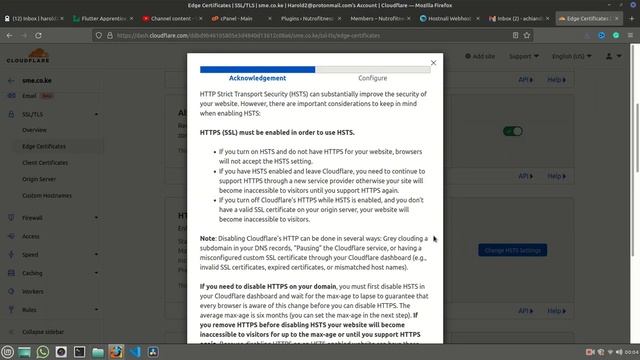Open the API link below the HSTS card
The image size is (640, 360).
click(526, 311)
